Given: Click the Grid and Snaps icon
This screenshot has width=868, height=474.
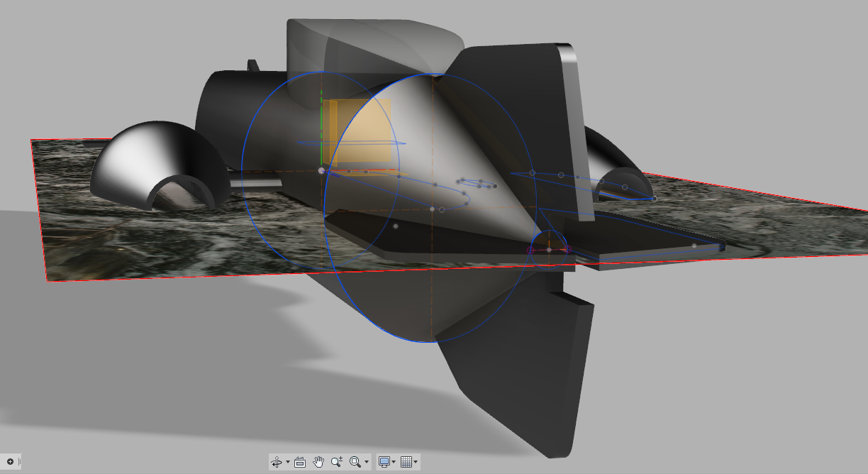Looking at the screenshot, I should point(406,462).
